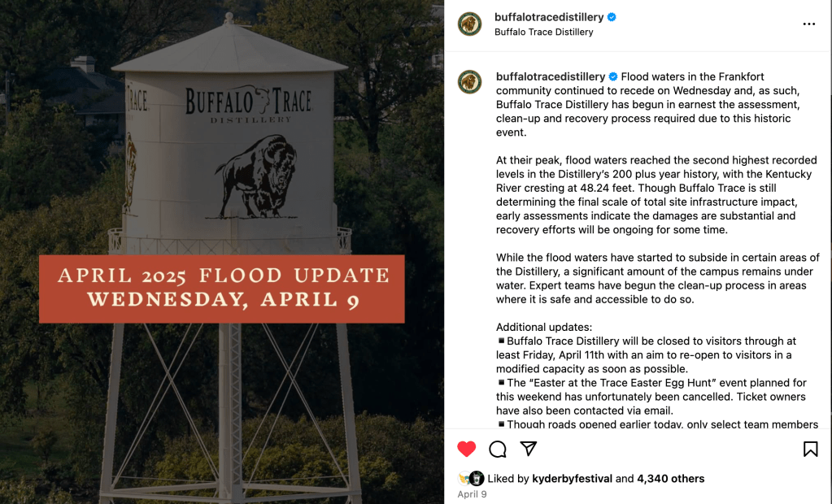This screenshot has height=504, width=832.
Task: Visit the kyderbyfestival profile link
Action: [x=572, y=479]
